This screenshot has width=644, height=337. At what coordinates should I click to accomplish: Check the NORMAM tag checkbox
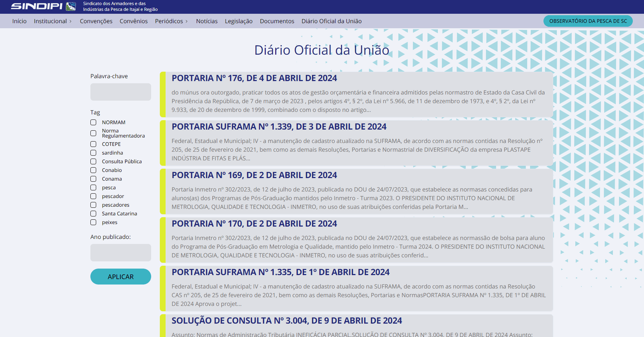click(93, 122)
